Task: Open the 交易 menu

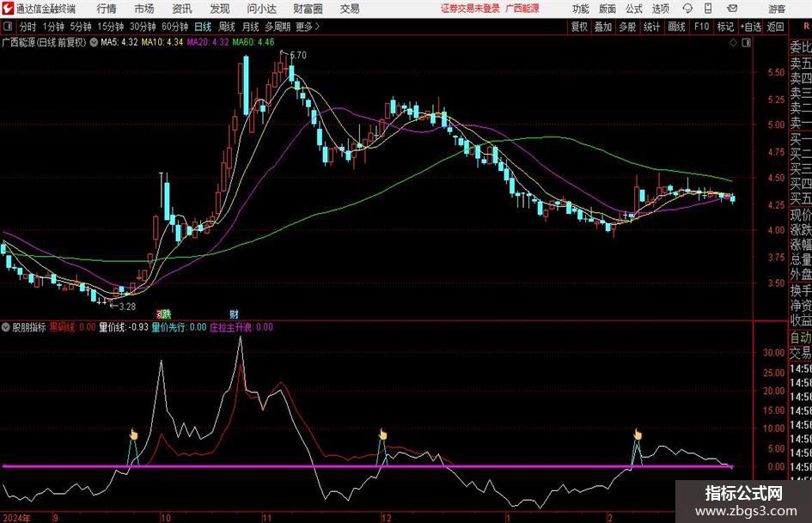Action: click(350, 9)
